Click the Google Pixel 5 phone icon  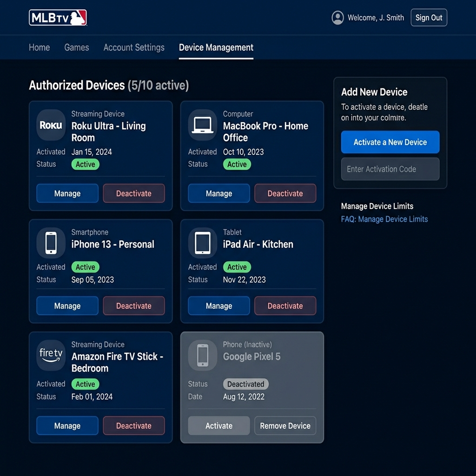point(202,355)
